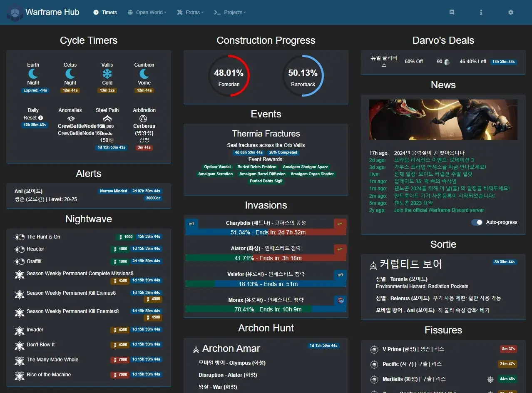This screenshot has height=393, width=532.
Task: Click the daily icon beside Graffiti
Action: click(x=20, y=262)
